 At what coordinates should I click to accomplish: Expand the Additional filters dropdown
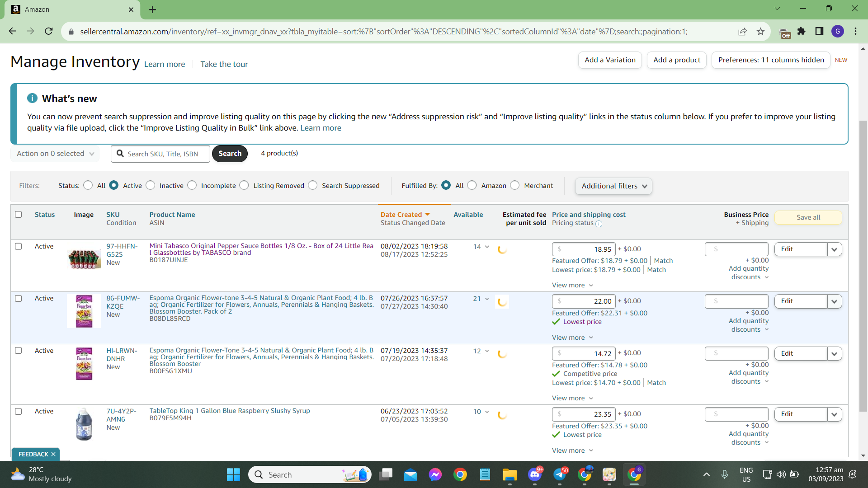click(613, 186)
